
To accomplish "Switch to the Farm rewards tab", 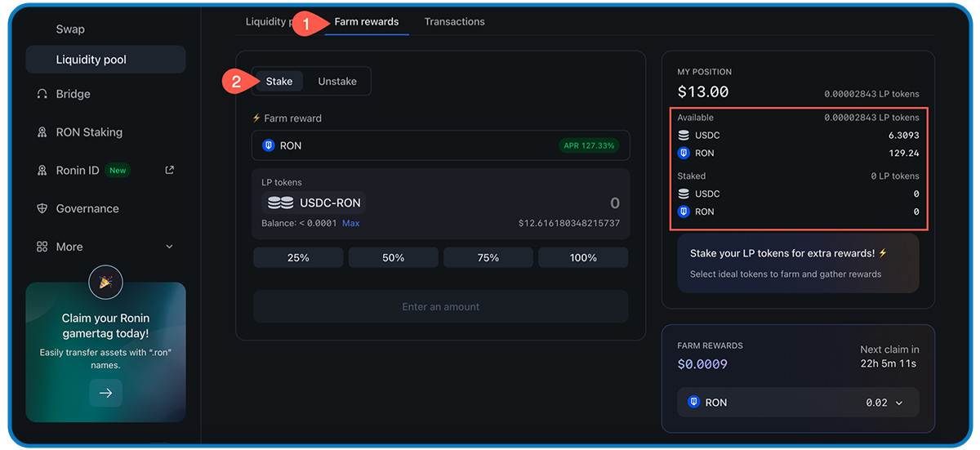I will [367, 21].
